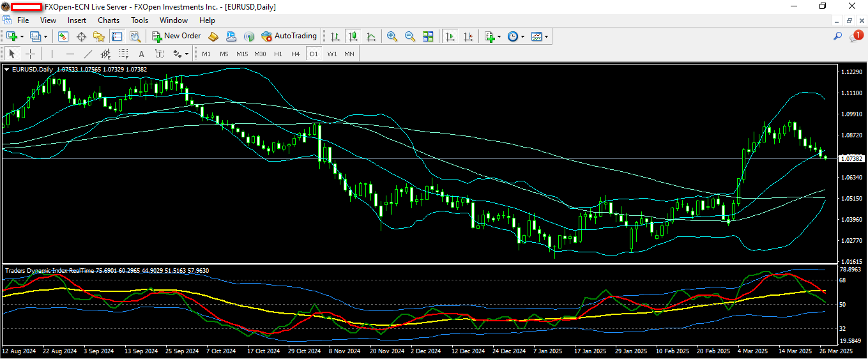Expand the Periods clock dropdown
The height and width of the screenshot is (359, 868).
point(522,36)
